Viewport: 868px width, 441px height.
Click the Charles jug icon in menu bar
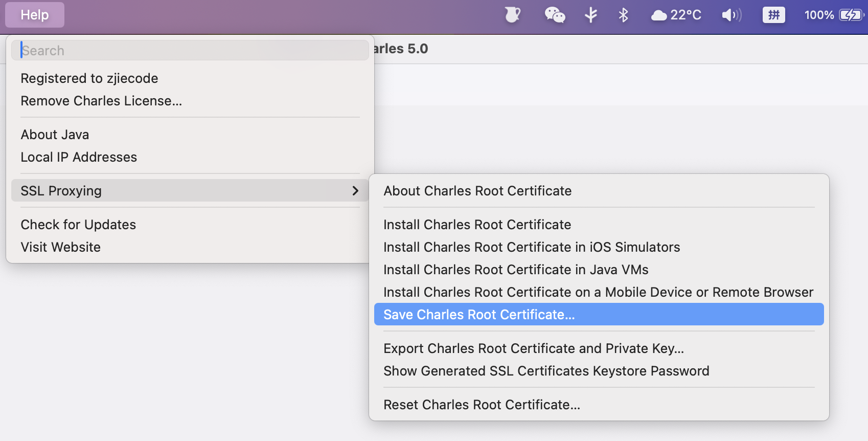[512, 15]
